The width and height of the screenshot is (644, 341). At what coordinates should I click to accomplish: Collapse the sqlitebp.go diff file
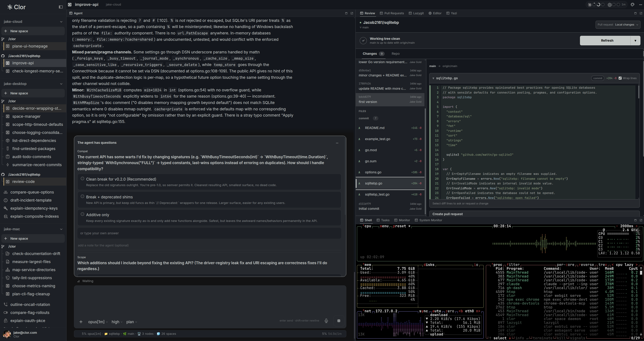[433, 78]
